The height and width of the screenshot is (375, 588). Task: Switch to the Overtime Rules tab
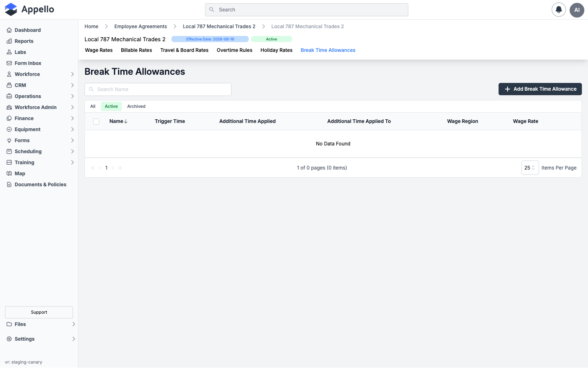[x=234, y=50]
